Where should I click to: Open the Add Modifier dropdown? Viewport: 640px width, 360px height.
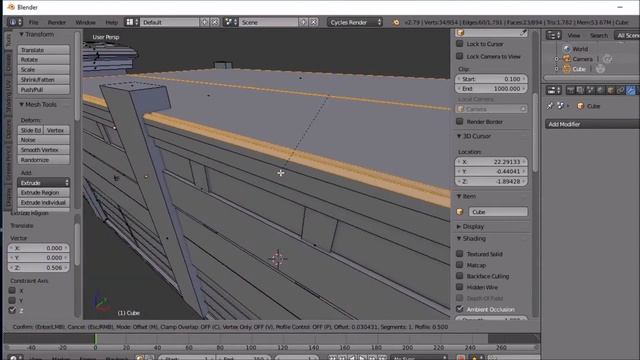pyautogui.click(x=592, y=124)
